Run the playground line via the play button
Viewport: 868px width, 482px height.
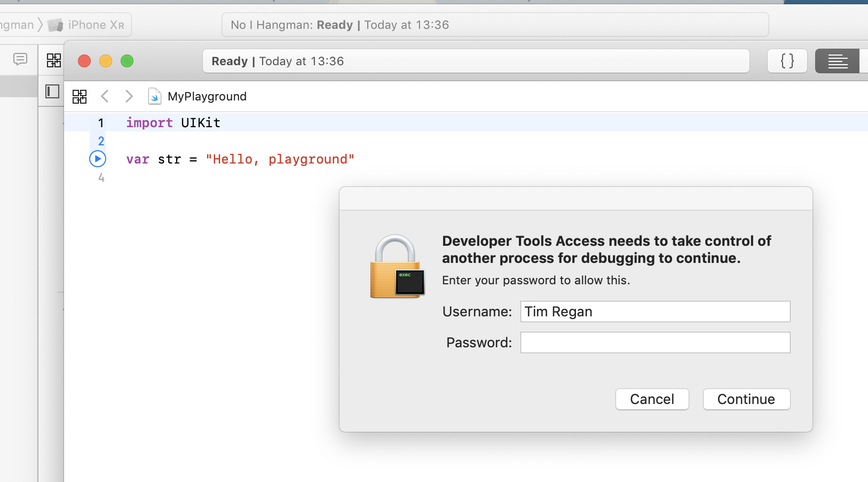[x=97, y=159]
